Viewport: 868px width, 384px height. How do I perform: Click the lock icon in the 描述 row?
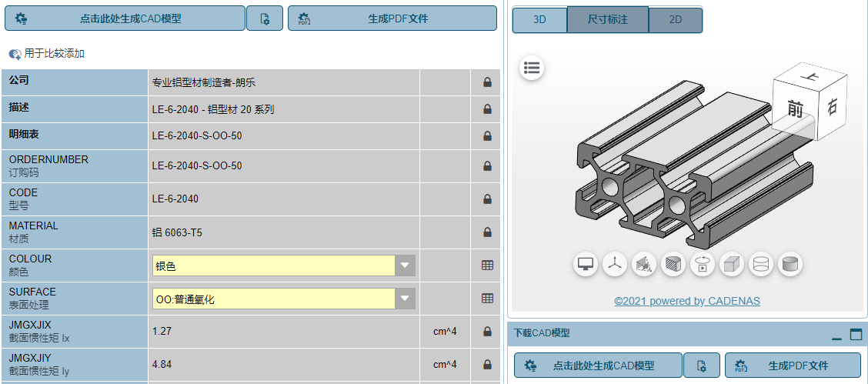tap(487, 109)
